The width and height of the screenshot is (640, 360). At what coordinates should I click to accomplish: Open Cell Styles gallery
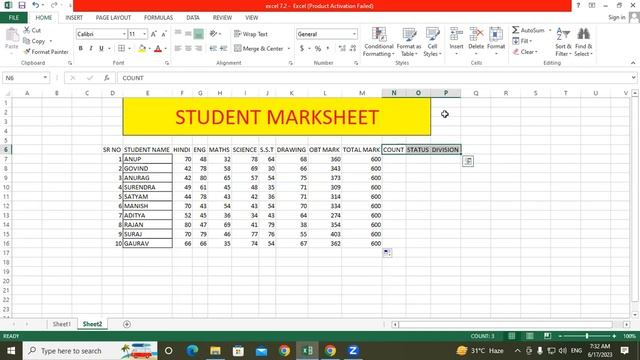[432, 42]
